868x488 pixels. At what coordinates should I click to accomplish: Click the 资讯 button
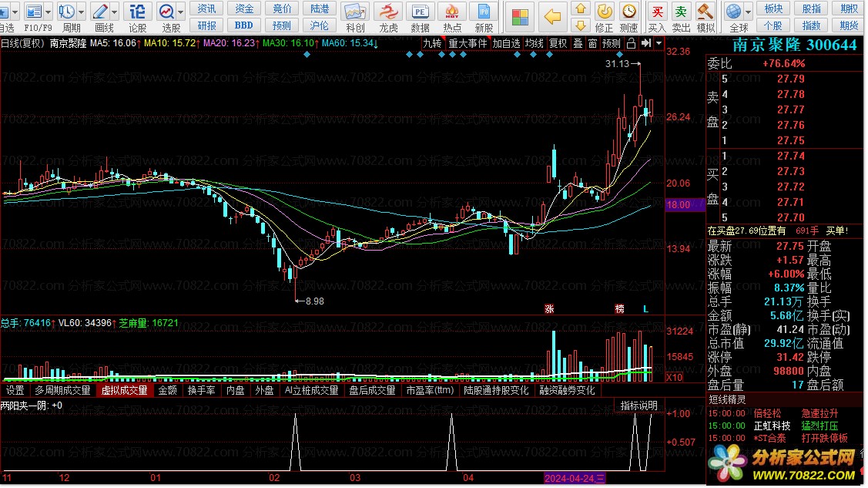207,8
